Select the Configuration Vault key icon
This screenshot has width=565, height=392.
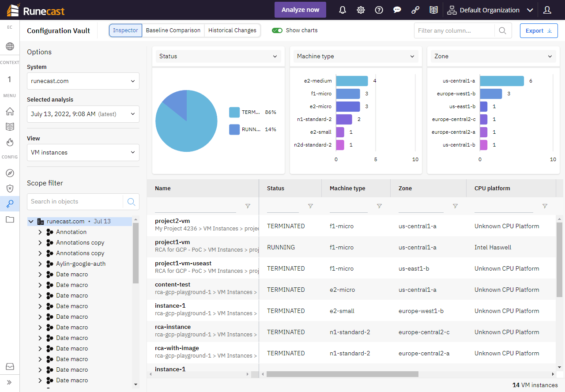(x=10, y=204)
